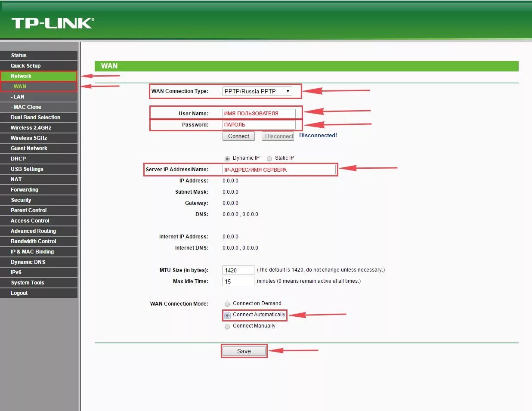
Task: Open System Tools in the sidebar
Action: [39, 283]
